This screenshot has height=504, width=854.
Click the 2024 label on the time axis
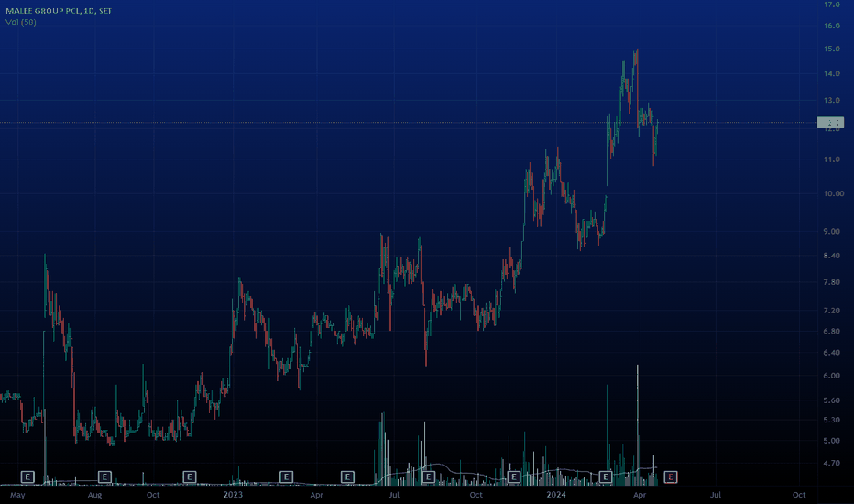[556, 495]
